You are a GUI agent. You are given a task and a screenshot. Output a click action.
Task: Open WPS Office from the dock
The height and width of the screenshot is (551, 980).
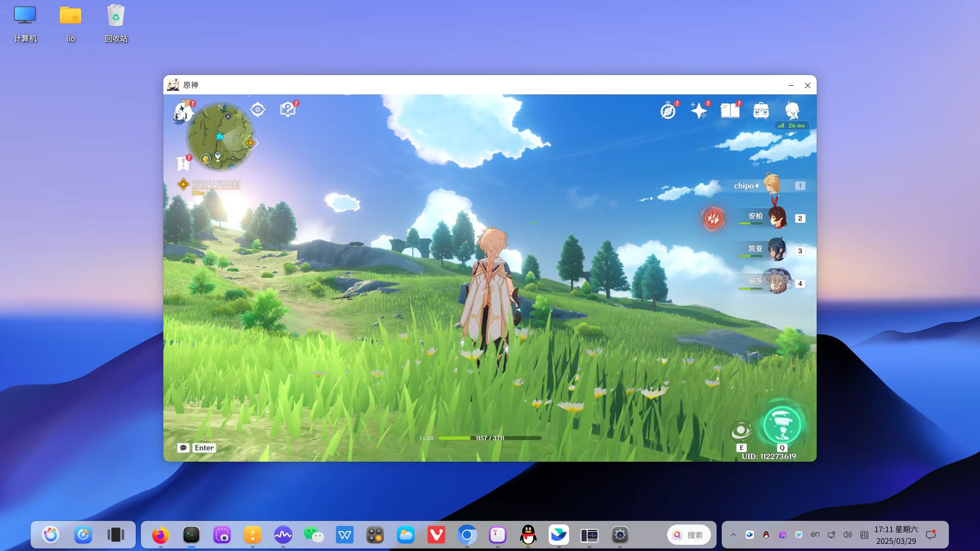(345, 535)
